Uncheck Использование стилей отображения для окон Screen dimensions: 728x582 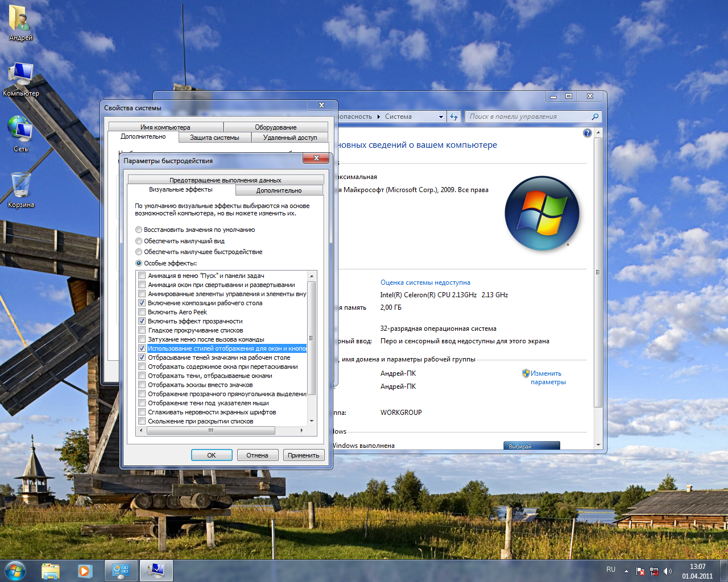pos(142,348)
